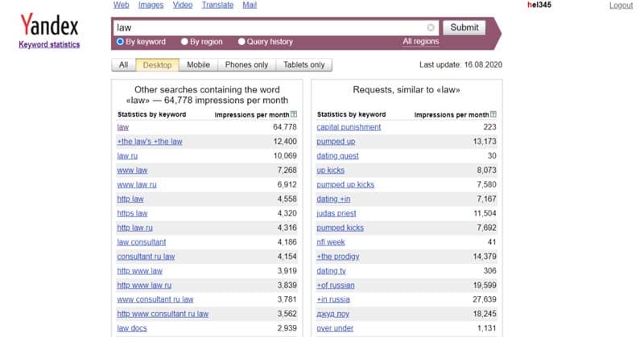Click the hel345 username
Viewport: 644px width, 337px height.
coord(539,5)
